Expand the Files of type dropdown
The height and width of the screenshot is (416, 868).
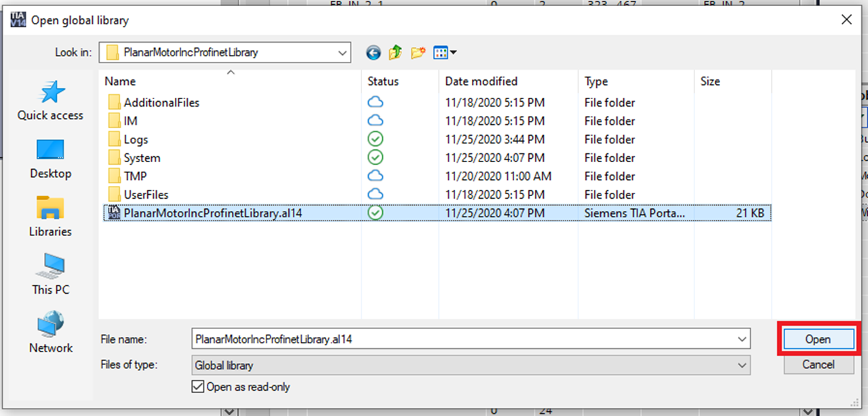pyautogui.click(x=743, y=364)
